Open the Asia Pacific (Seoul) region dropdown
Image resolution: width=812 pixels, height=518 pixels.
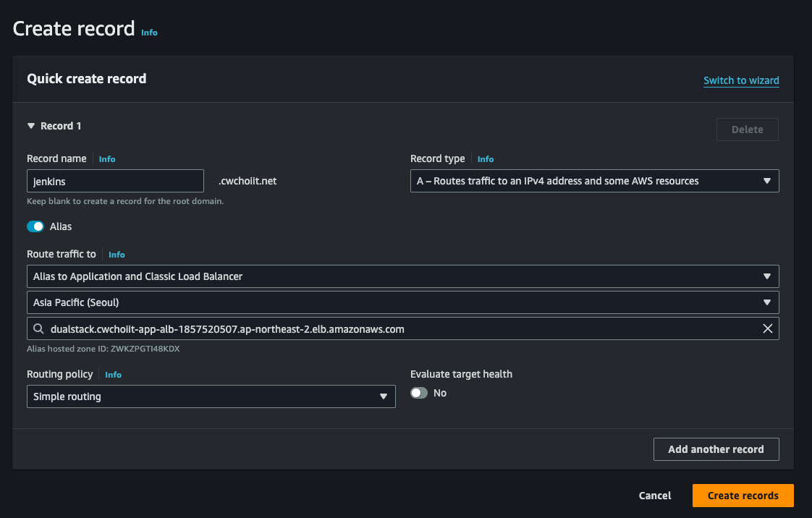(x=403, y=302)
